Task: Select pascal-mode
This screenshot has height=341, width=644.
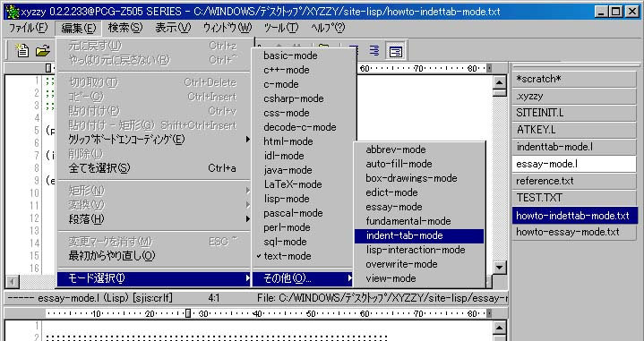Action: click(303, 213)
